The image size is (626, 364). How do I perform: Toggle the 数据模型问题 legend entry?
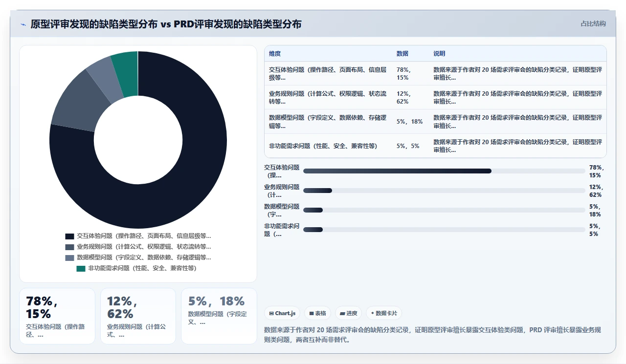point(138,257)
